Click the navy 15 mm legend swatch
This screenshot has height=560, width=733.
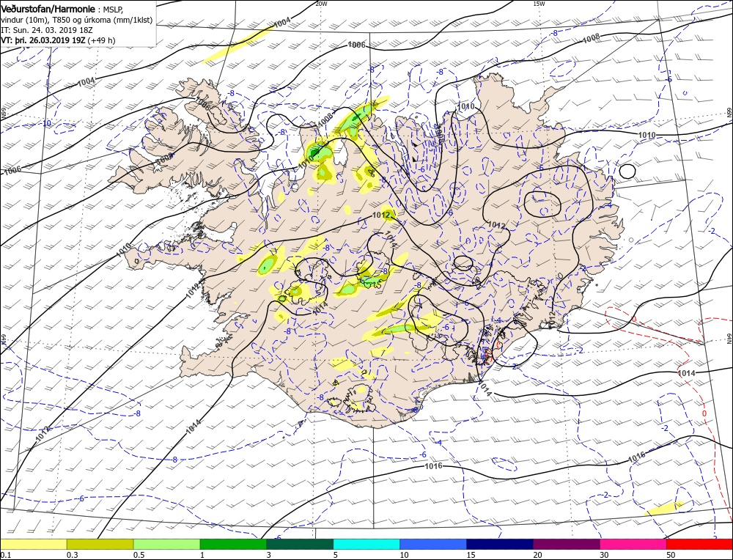(x=500, y=544)
